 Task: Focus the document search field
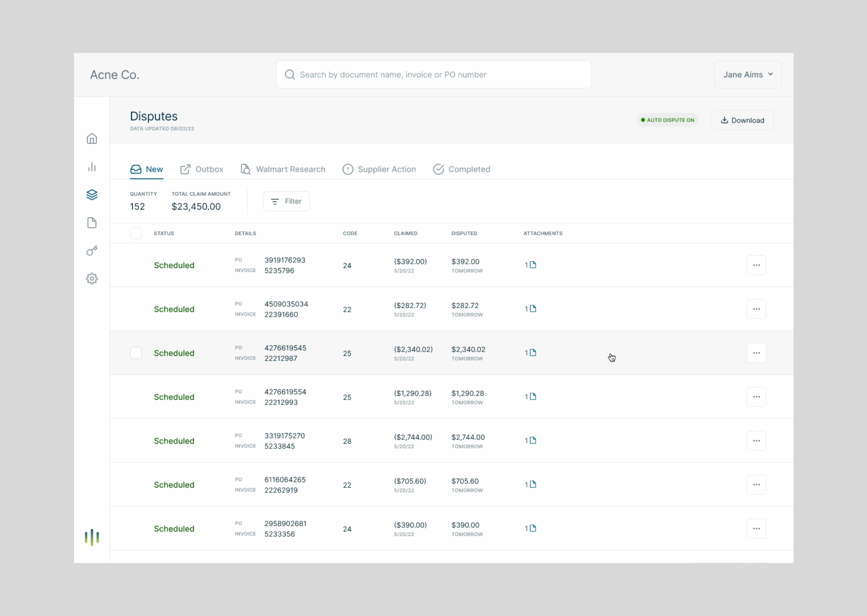point(433,75)
